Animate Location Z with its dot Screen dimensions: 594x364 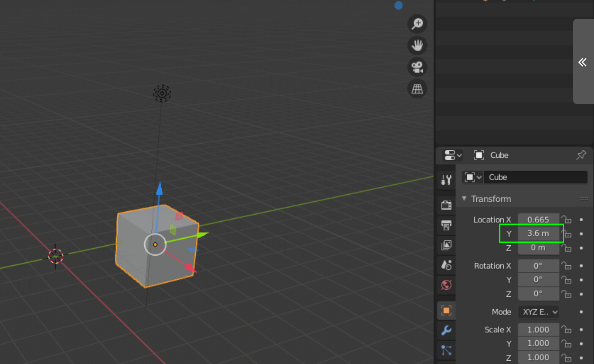pyautogui.click(x=581, y=248)
